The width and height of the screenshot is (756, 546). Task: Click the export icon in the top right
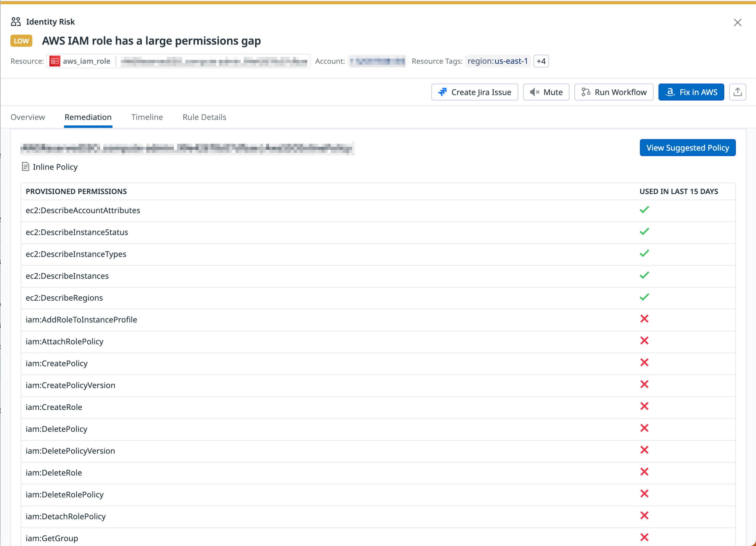point(738,92)
